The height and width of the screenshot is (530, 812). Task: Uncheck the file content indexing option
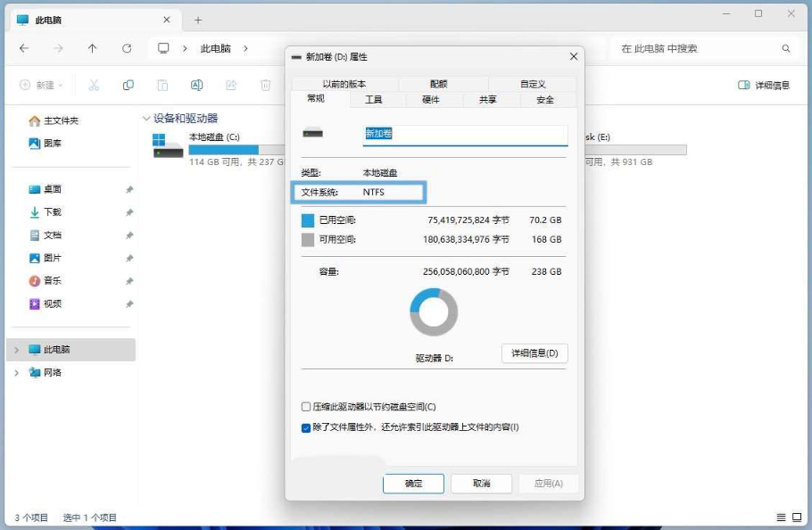(305, 427)
